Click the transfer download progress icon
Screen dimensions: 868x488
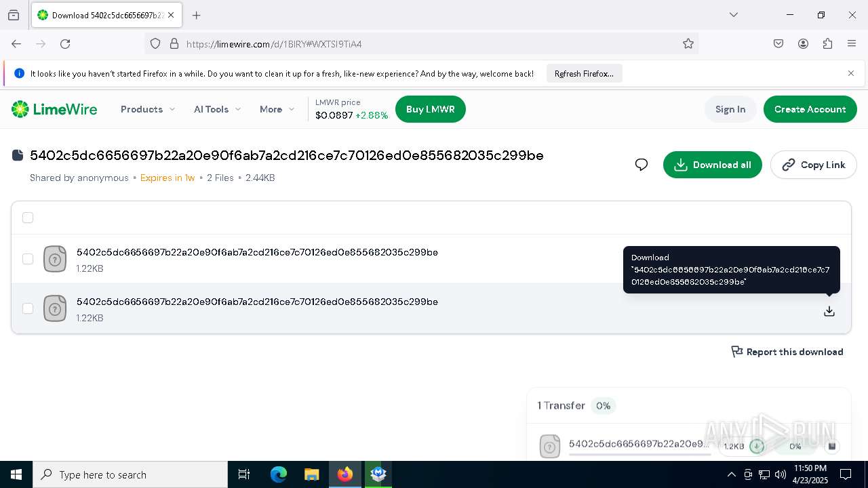(757, 446)
